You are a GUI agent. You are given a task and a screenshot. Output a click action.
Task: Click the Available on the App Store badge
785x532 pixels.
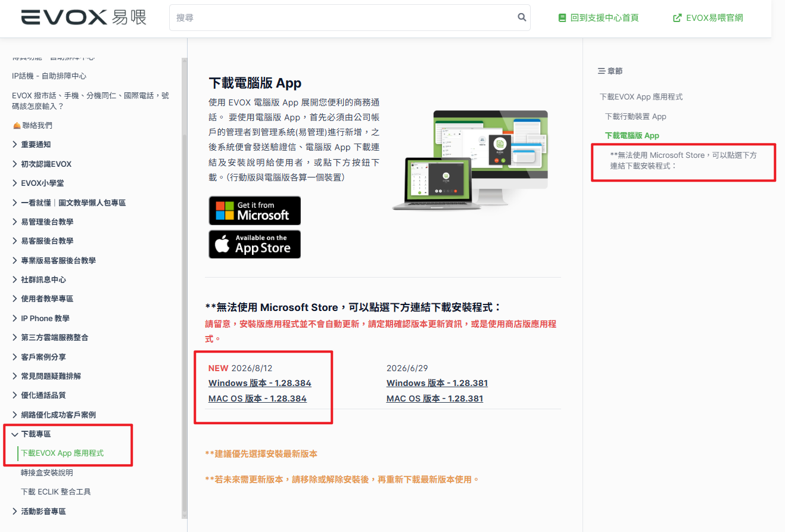[x=255, y=244]
